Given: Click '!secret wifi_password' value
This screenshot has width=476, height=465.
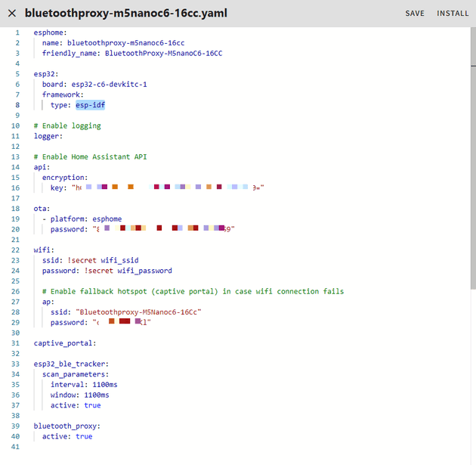Looking at the screenshot, I should pyautogui.click(x=128, y=271).
